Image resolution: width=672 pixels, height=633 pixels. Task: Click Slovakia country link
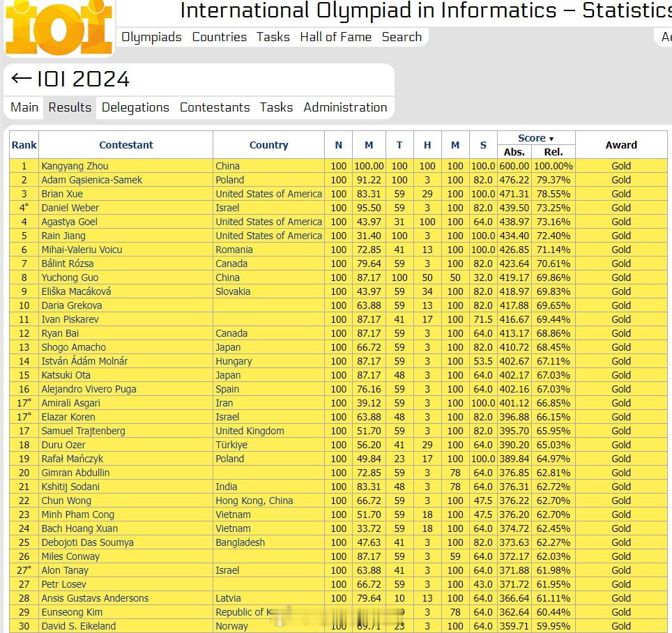pos(233,291)
